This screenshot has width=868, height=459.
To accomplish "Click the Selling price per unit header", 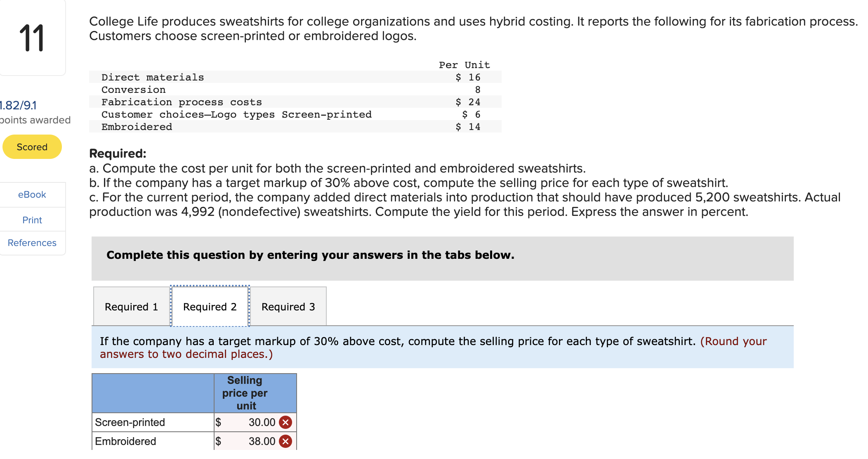I will [245, 393].
